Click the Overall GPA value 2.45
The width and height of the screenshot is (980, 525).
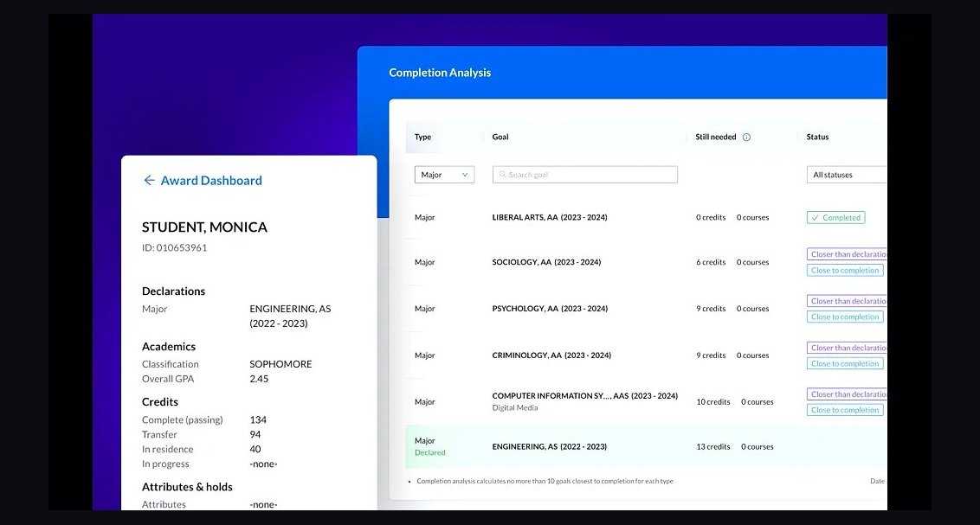(259, 379)
